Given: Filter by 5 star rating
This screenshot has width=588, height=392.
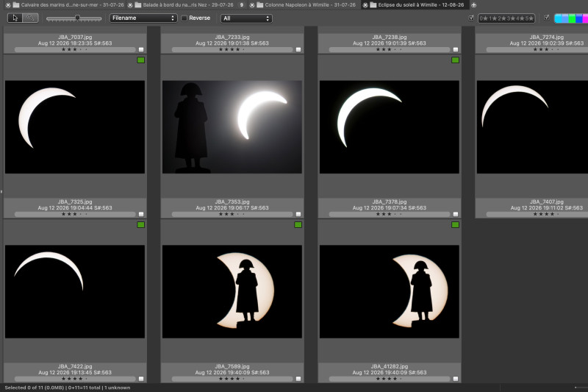Looking at the screenshot, I should (x=529, y=18).
